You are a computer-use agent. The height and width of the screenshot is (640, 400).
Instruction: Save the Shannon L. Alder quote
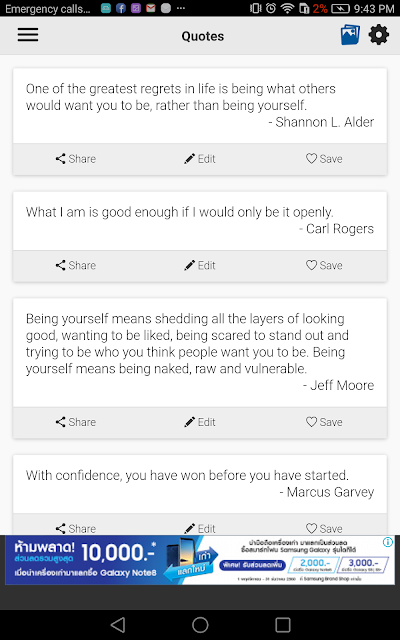point(324,159)
